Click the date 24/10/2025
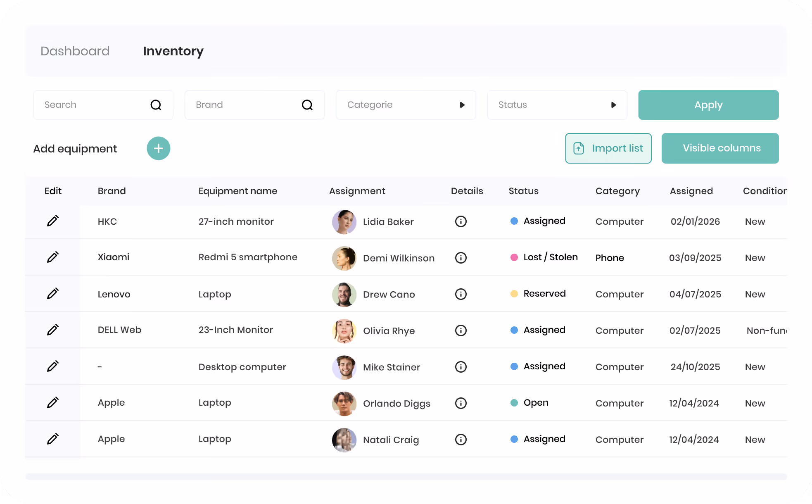The height and width of the screenshot is (504, 812). pos(695,367)
